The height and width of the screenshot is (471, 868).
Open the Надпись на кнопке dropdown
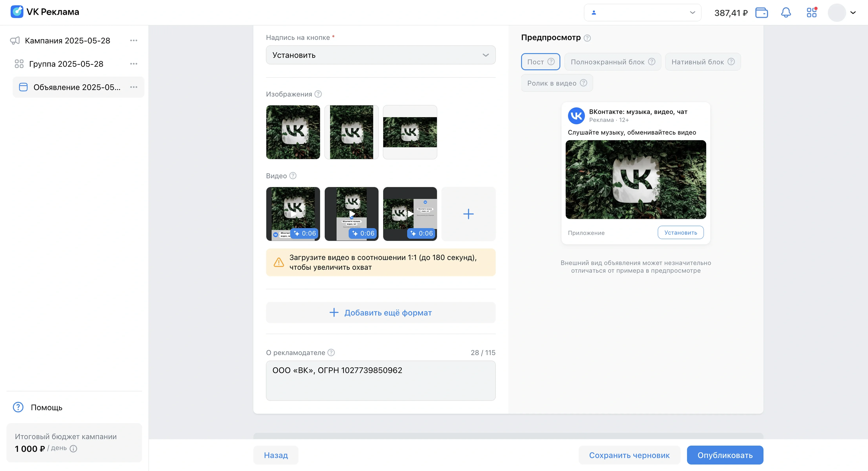click(x=380, y=55)
